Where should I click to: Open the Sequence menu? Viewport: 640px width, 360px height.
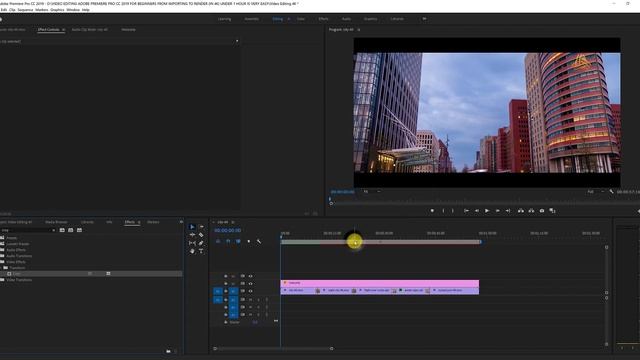(25, 10)
